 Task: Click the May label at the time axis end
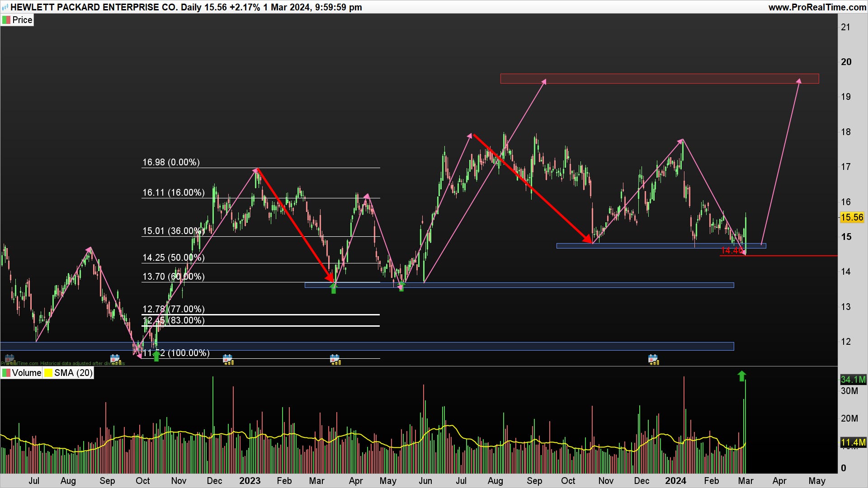tap(817, 481)
